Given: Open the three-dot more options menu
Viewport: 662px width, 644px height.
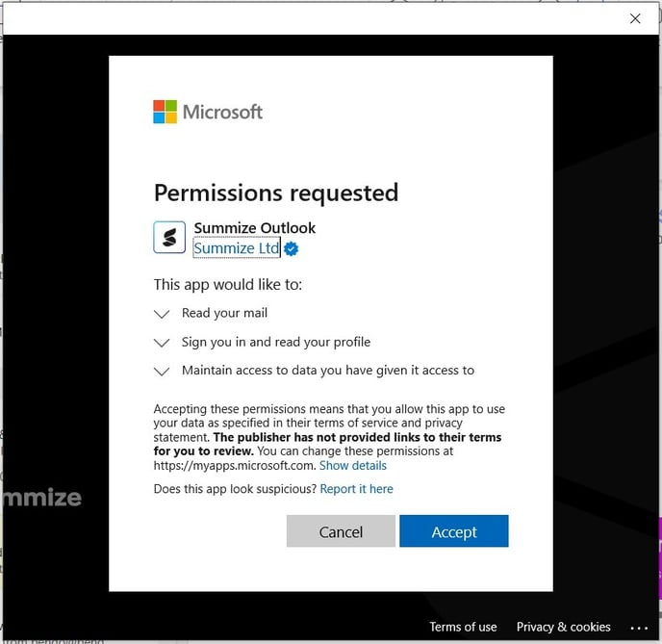Looking at the screenshot, I should [640, 628].
